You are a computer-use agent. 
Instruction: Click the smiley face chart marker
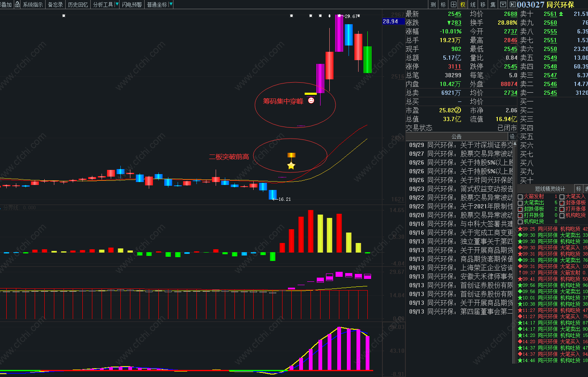311,100
